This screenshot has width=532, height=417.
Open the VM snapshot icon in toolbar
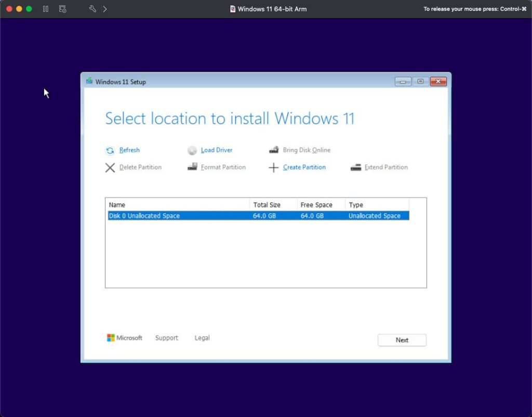[x=62, y=9]
